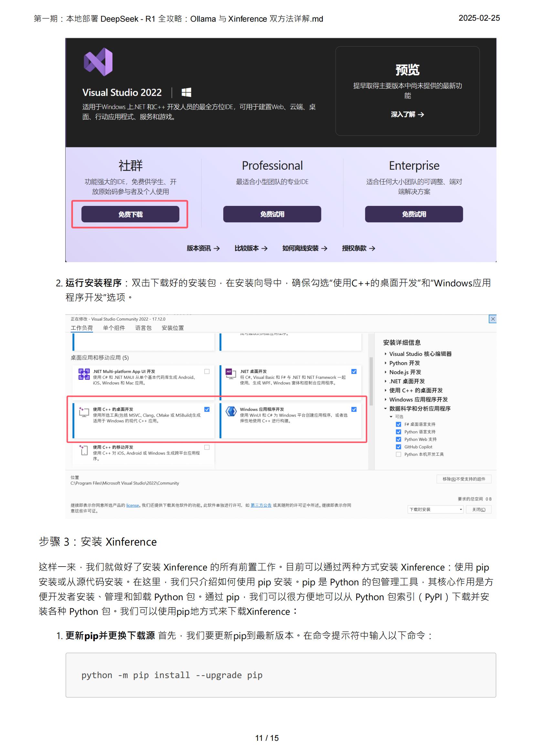This screenshot has height=756, width=534.
Task: Switch to the 单个组件 tab
Action: [x=114, y=328]
